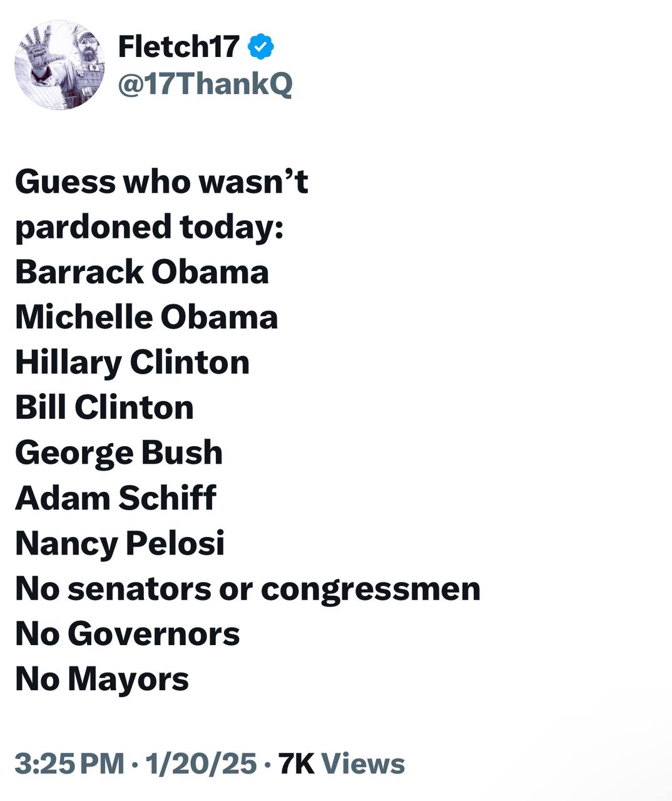Open the Fletch17 profile avatar
Image resolution: width=672 pixels, height=801 pixels.
[60, 65]
